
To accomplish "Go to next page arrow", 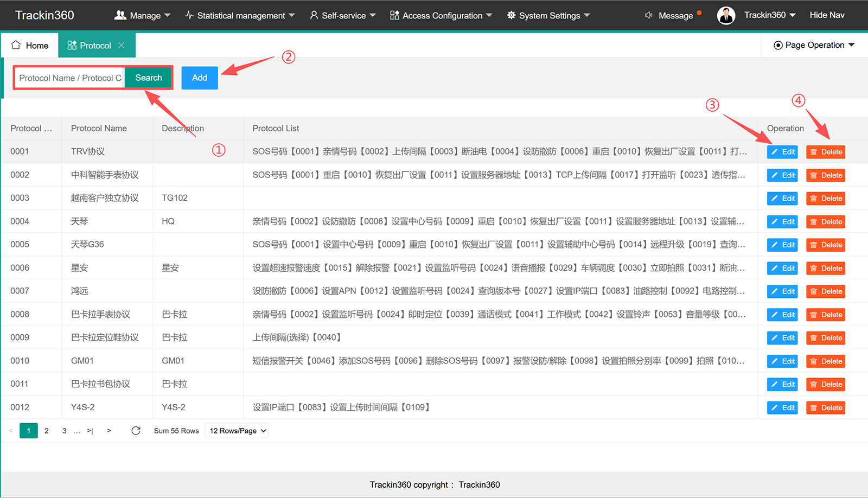I will (109, 431).
